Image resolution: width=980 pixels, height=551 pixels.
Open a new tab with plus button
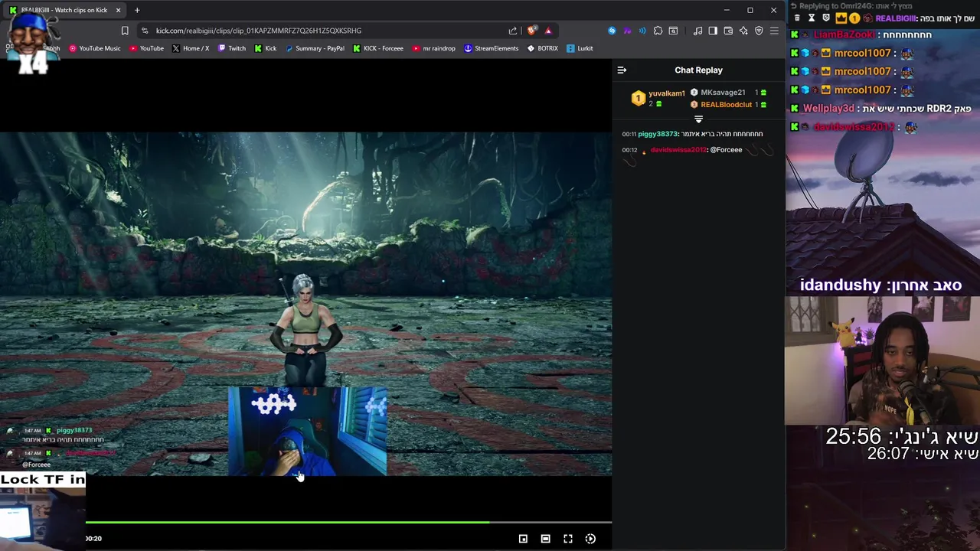click(x=137, y=10)
